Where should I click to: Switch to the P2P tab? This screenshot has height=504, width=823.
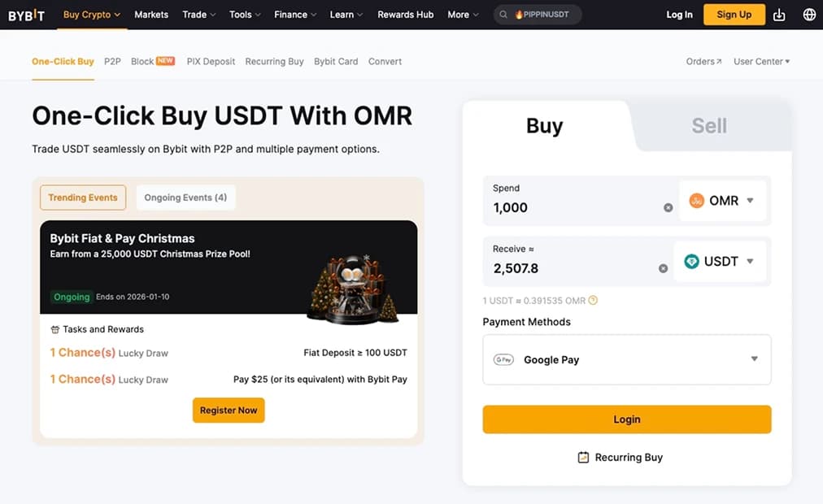point(112,61)
